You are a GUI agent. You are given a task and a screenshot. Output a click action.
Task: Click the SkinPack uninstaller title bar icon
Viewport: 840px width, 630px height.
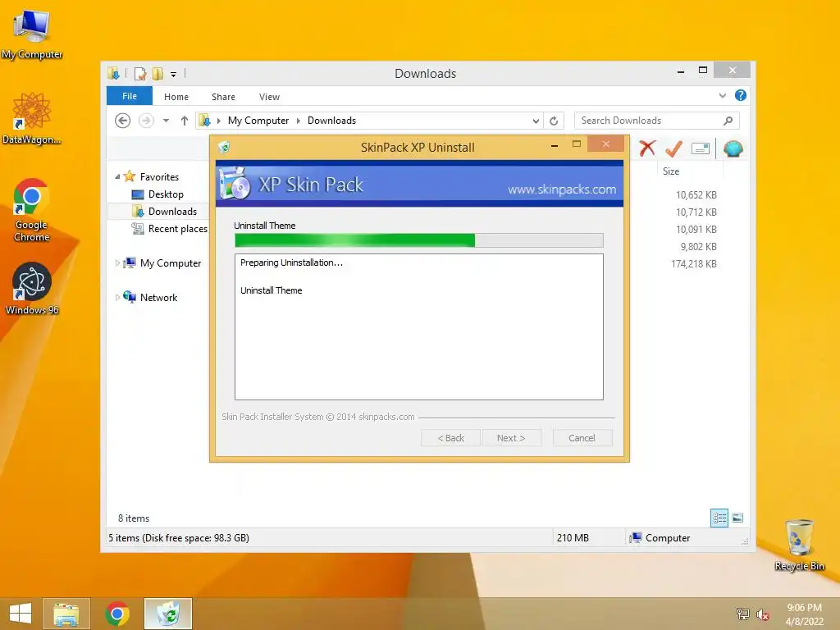(x=224, y=147)
